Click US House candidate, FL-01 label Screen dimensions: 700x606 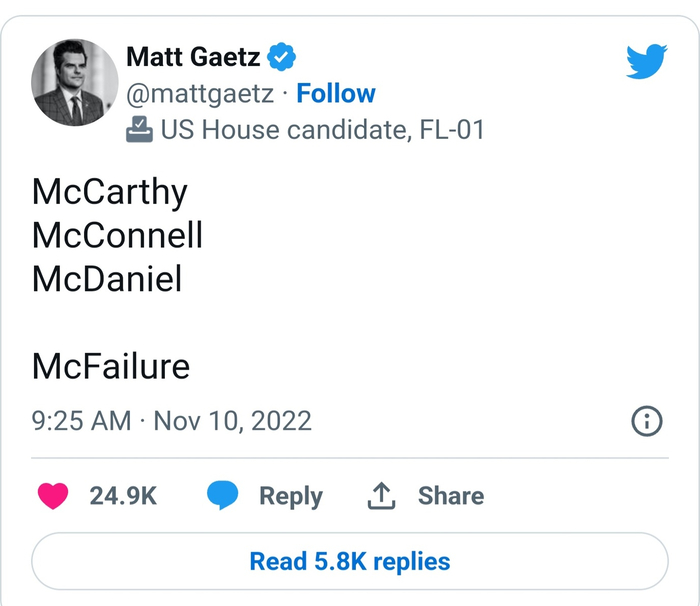(322, 130)
